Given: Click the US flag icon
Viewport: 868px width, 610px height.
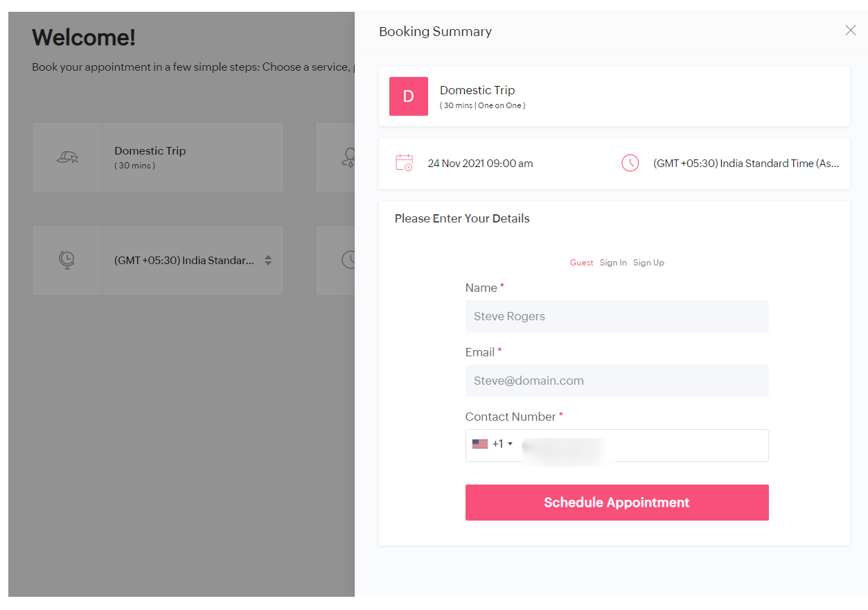Looking at the screenshot, I should tap(480, 444).
